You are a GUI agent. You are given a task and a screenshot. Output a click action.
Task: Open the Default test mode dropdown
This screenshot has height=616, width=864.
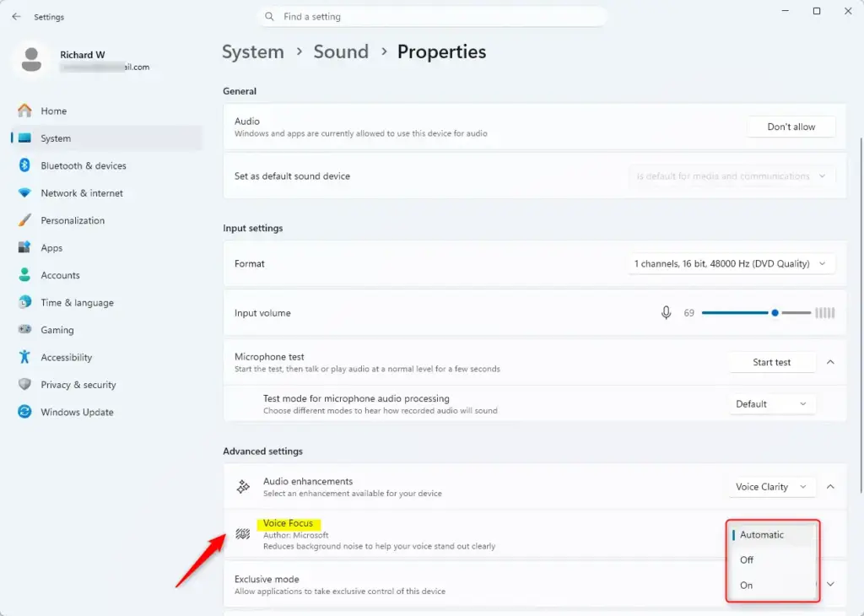coord(771,404)
